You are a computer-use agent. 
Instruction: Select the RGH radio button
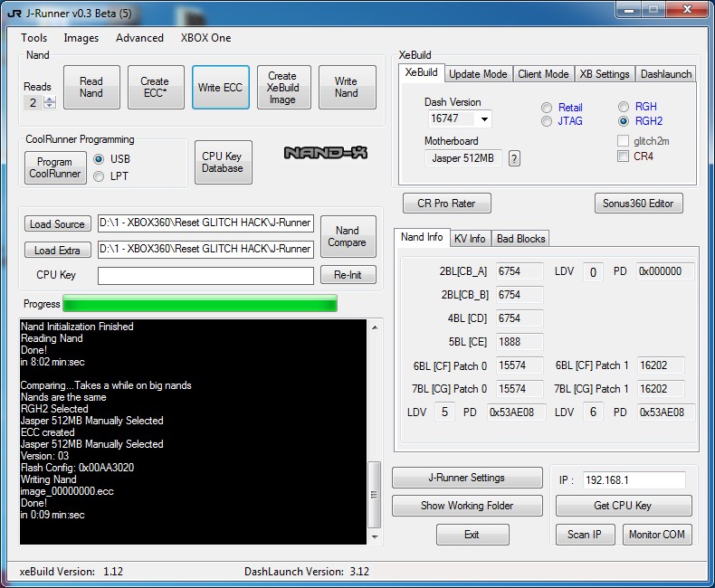[624, 107]
